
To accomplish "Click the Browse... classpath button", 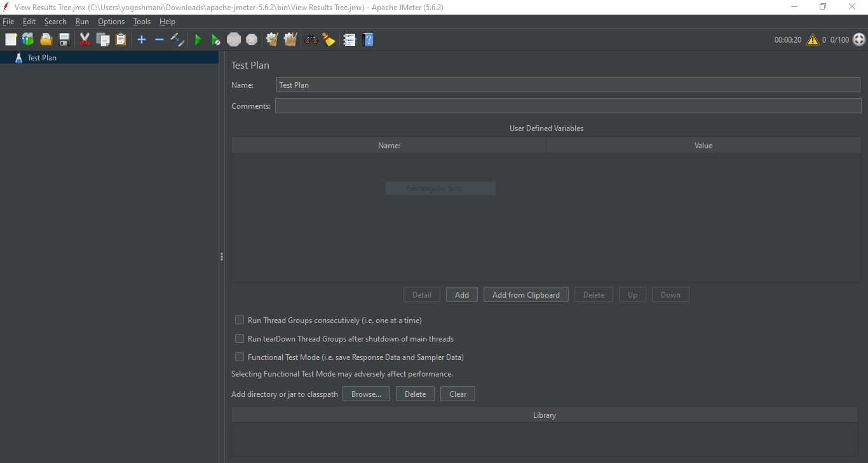I will [366, 394].
